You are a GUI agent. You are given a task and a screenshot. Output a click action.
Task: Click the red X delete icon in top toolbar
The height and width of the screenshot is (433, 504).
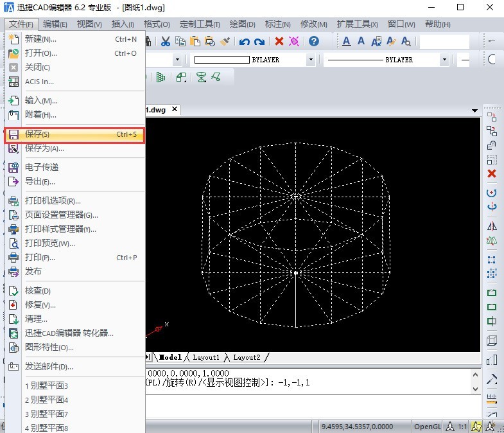279,41
